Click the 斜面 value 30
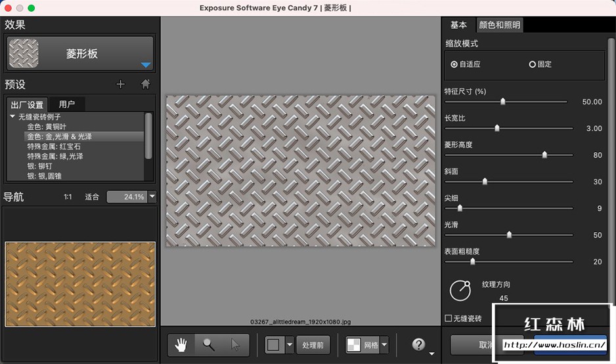Screen dimensions: 616x364 [x=598, y=182]
